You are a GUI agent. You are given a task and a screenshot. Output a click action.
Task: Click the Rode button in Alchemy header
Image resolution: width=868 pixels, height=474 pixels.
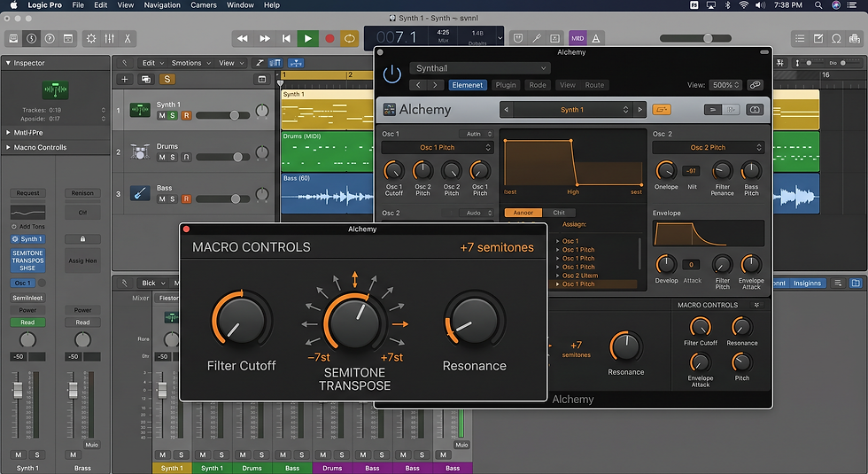pos(538,85)
